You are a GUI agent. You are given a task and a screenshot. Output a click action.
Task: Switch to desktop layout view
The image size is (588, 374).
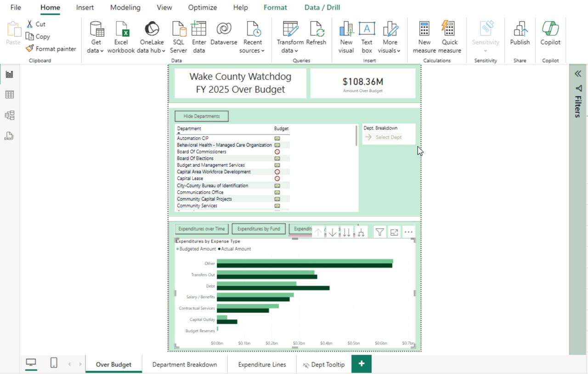(31, 363)
